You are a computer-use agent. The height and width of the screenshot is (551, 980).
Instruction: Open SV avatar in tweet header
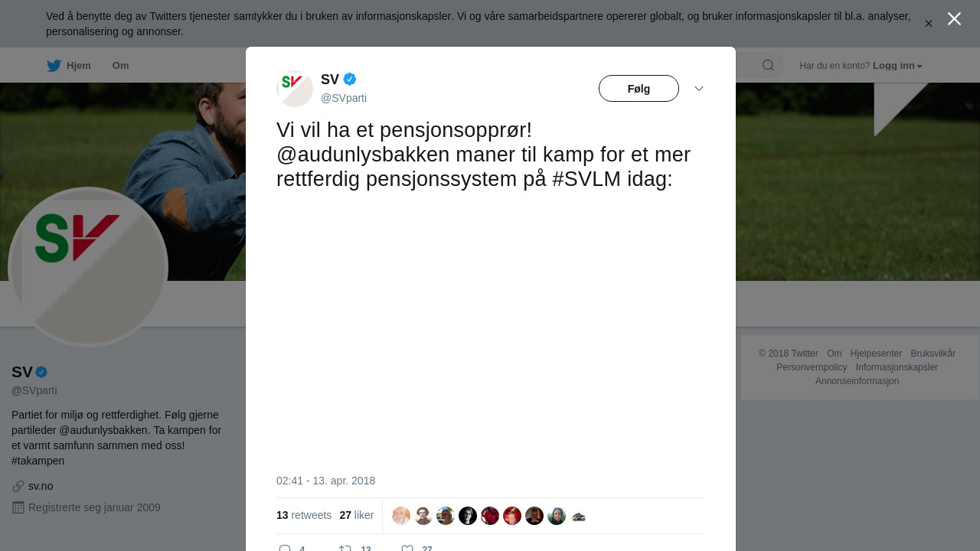[x=295, y=89]
